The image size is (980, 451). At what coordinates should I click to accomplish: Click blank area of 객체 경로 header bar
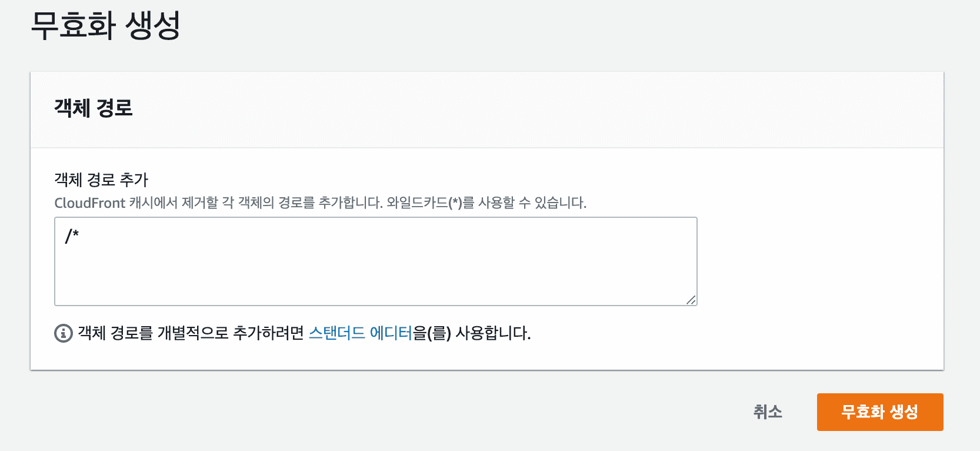529,110
